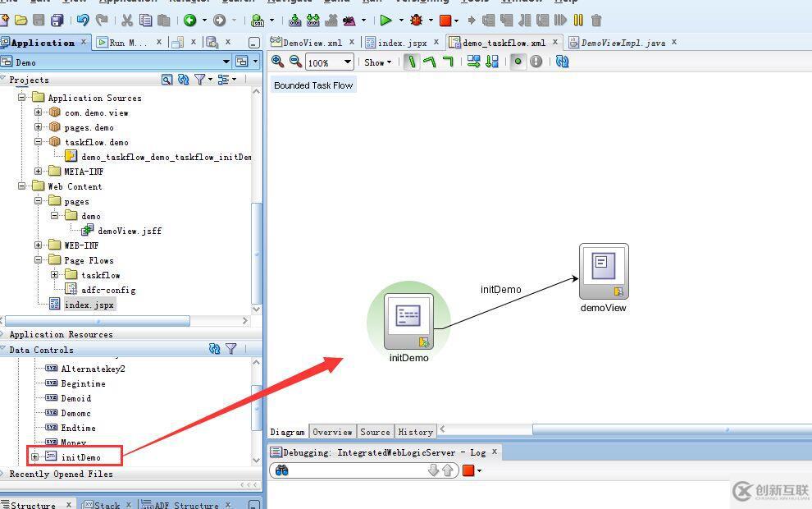Collapse the Application Sources node

pos(22,97)
